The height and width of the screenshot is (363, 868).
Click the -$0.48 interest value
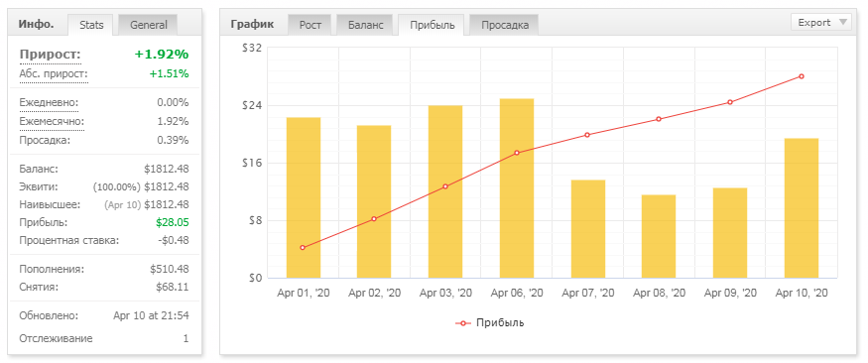(x=173, y=241)
